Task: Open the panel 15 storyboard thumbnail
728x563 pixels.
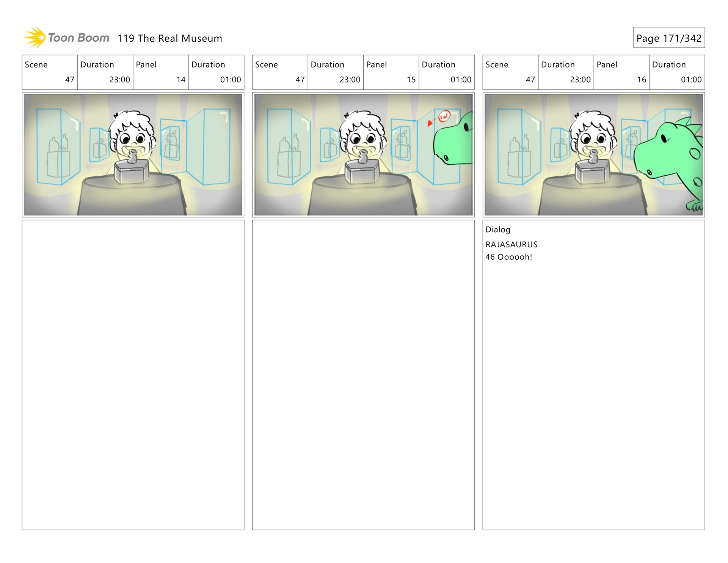Action: (x=363, y=154)
